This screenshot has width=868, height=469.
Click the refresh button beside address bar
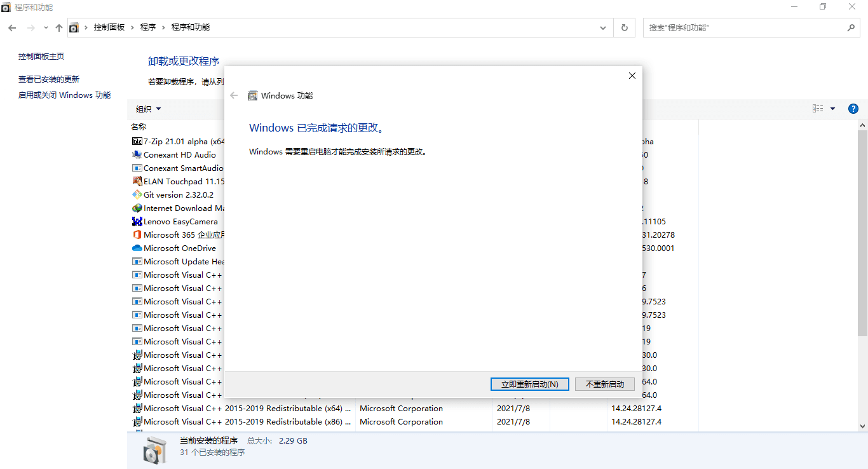point(624,28)
